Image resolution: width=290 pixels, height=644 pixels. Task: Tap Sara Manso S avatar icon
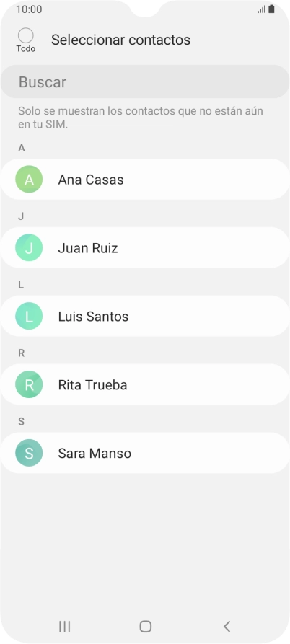[x=29, y=453]
